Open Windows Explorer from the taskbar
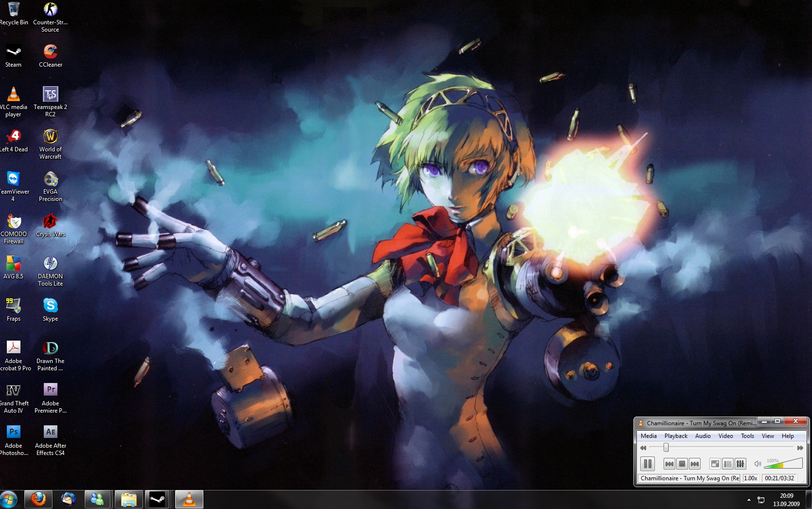Screen dimensions: 812x509 pyautogui.click(x=128, y=499)
